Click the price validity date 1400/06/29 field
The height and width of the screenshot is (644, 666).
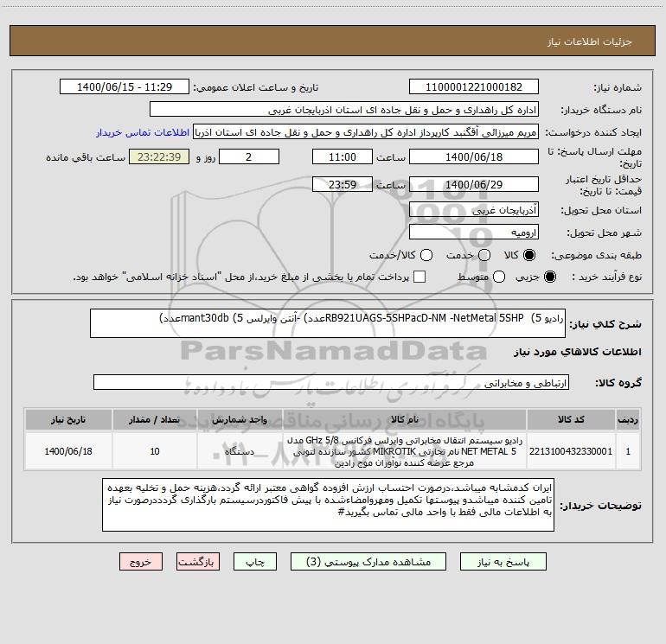474,184
